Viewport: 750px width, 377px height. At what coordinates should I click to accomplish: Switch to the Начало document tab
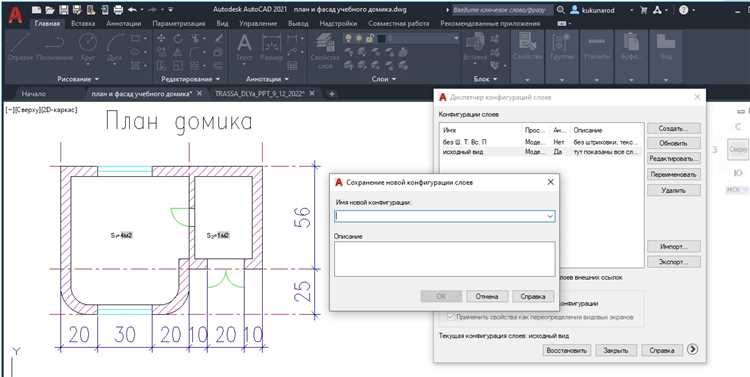33,94
